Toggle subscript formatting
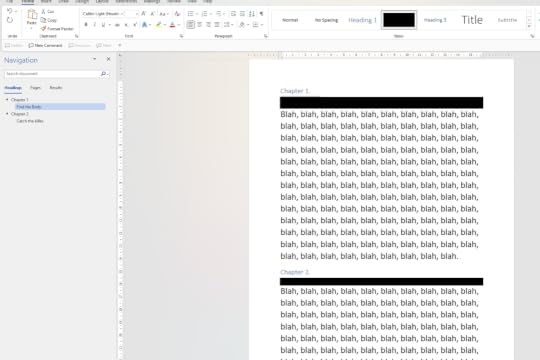540x360 pixels. [126, 25]
